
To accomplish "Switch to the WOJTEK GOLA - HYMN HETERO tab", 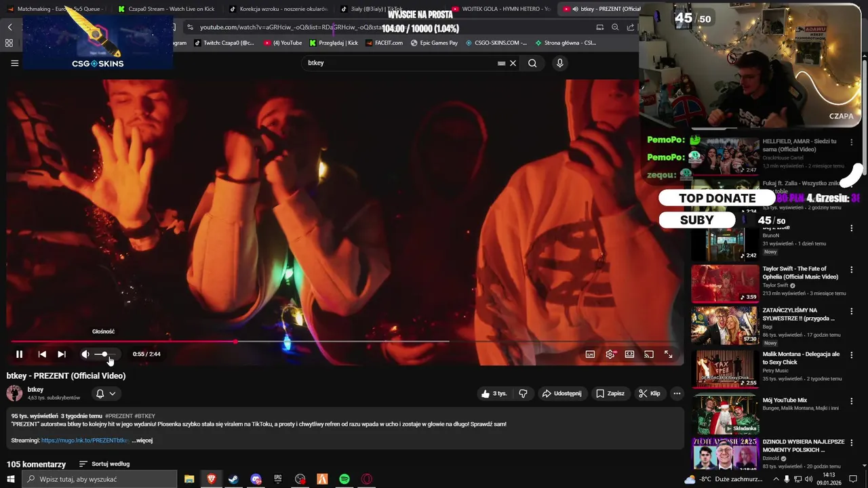I will 500,9.
